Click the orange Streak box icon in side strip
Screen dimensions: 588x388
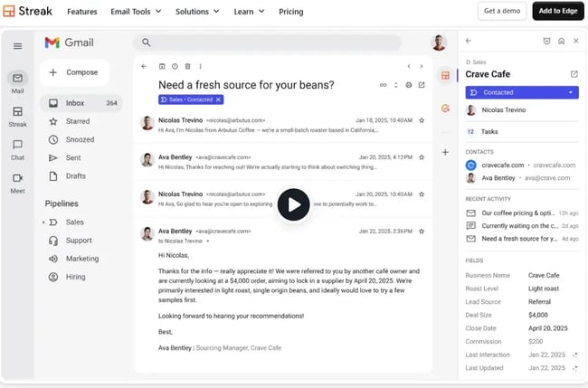pyautogui.click(x=445, y=75)
